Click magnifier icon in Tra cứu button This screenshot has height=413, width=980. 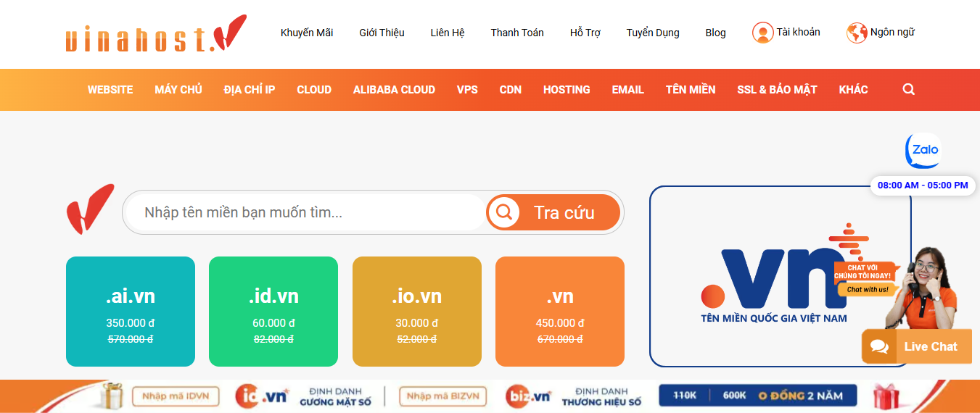[x=504, y=212]
